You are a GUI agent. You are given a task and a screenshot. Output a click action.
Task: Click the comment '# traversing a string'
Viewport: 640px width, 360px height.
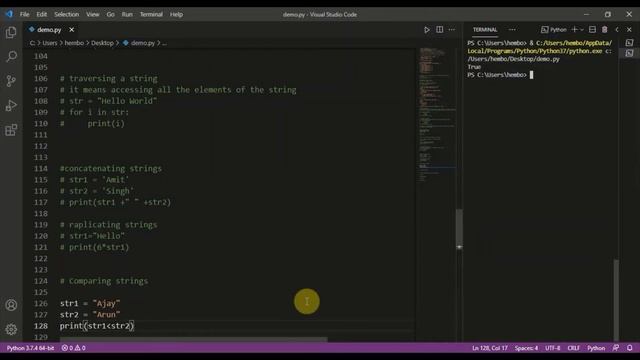[x=109, y=78]
